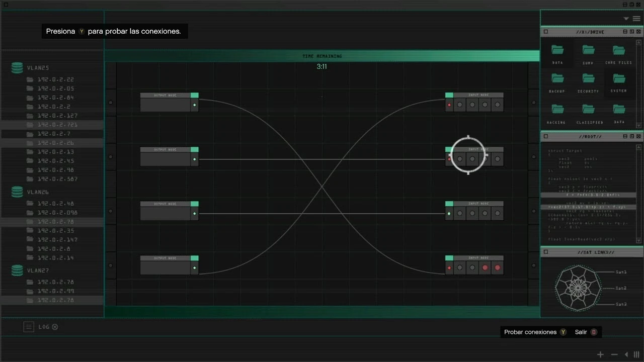Open the hamburger menu in the top-right corner
644x362 pixels.
[636, 19]
